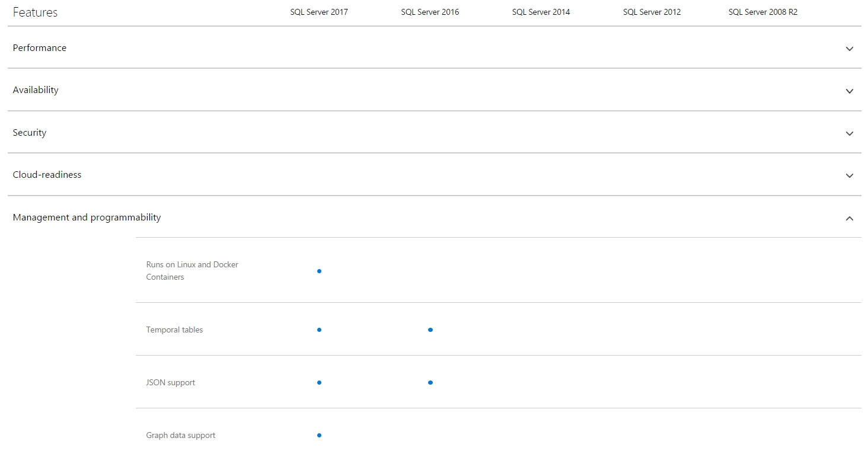Expand the Security section chevron

coord(849,133)
